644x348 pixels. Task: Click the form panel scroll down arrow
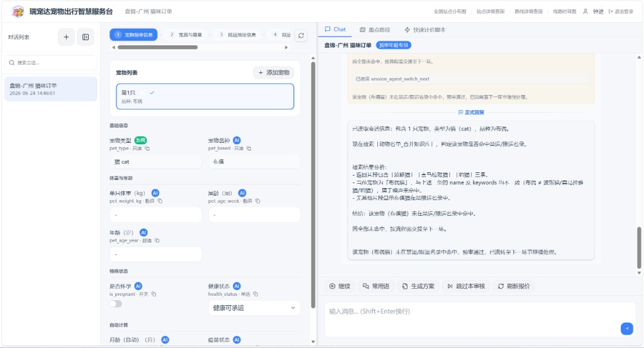click(x=313, y=342)
